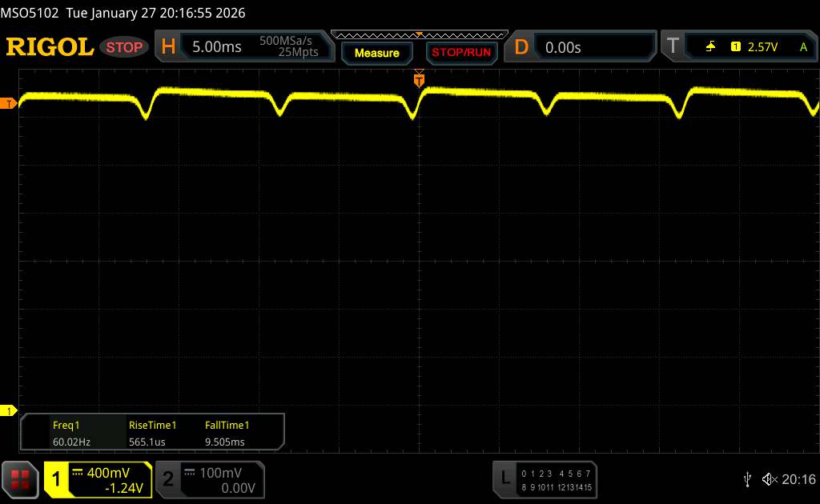The height and width of the screenshot is (504, 820).
Task: Open the Measure menu
Action: click(x=376, y=53)
